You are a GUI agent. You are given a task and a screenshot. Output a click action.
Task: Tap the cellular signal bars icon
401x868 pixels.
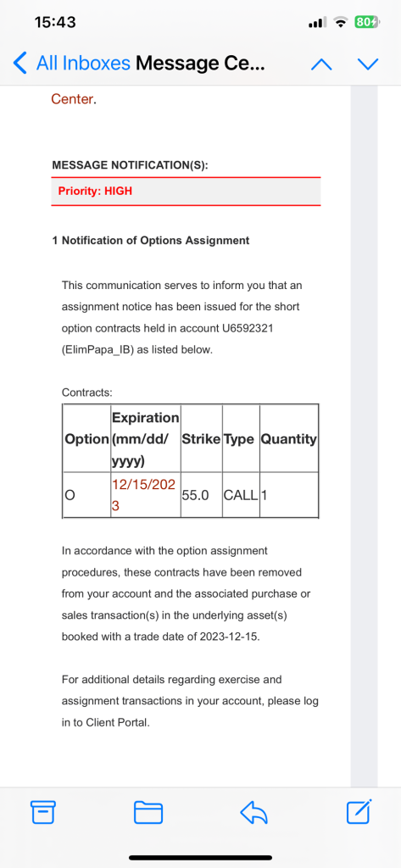point(317,23)
